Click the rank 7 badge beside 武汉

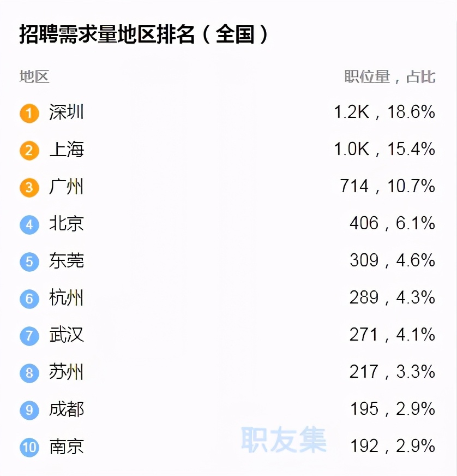click(x=29, y=336)
